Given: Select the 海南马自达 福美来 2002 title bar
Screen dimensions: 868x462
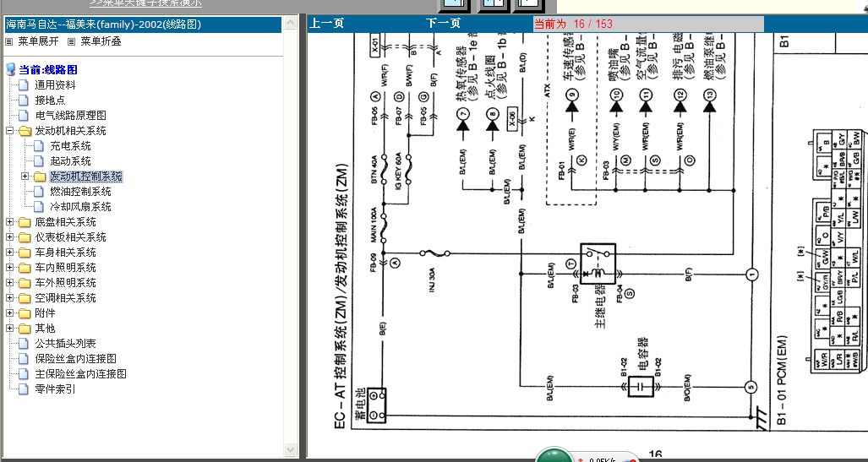Looking at the screenshot, I should coord(144,24).
